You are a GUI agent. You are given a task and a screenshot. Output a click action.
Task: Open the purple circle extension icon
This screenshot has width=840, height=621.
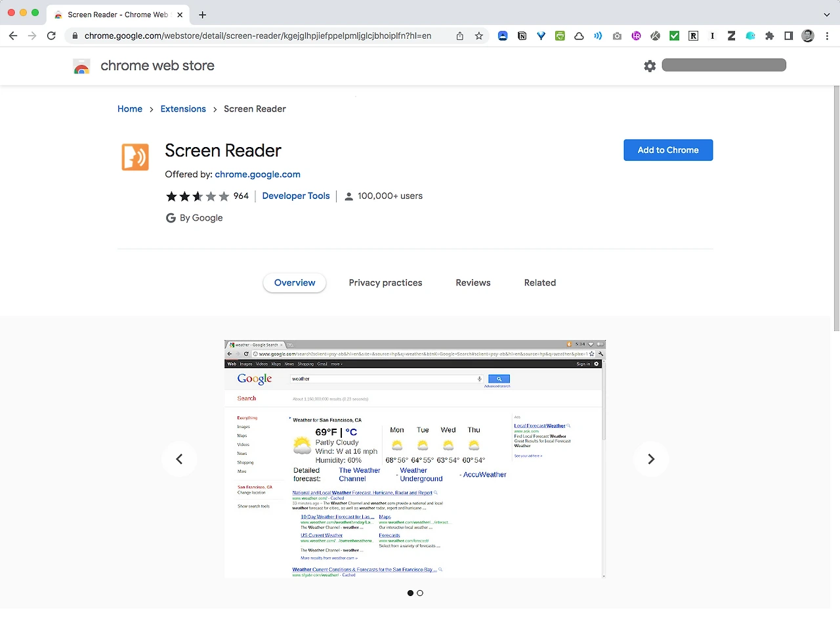636,36
